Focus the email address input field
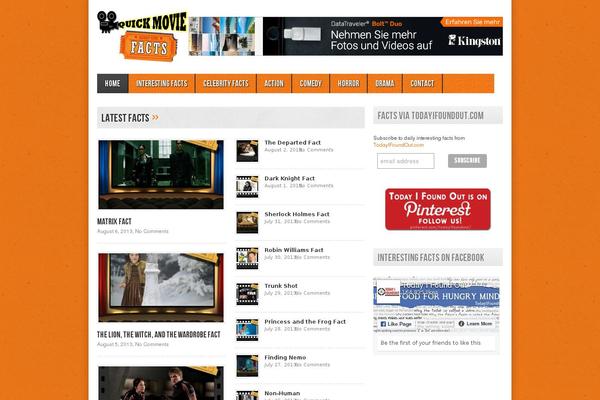Viewport: 600px width, 400px height. pyautogui.click(x=406, y=161)
